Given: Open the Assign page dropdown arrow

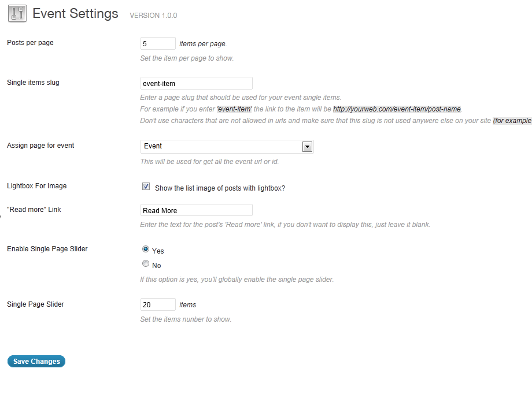Looking at the screenshot, I should click(x=307, y=147).
